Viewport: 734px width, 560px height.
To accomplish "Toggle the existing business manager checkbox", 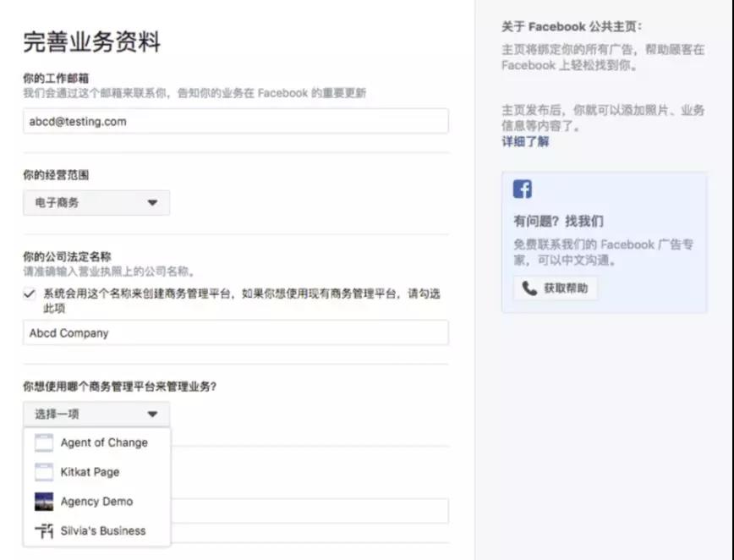I will (30, 294).
